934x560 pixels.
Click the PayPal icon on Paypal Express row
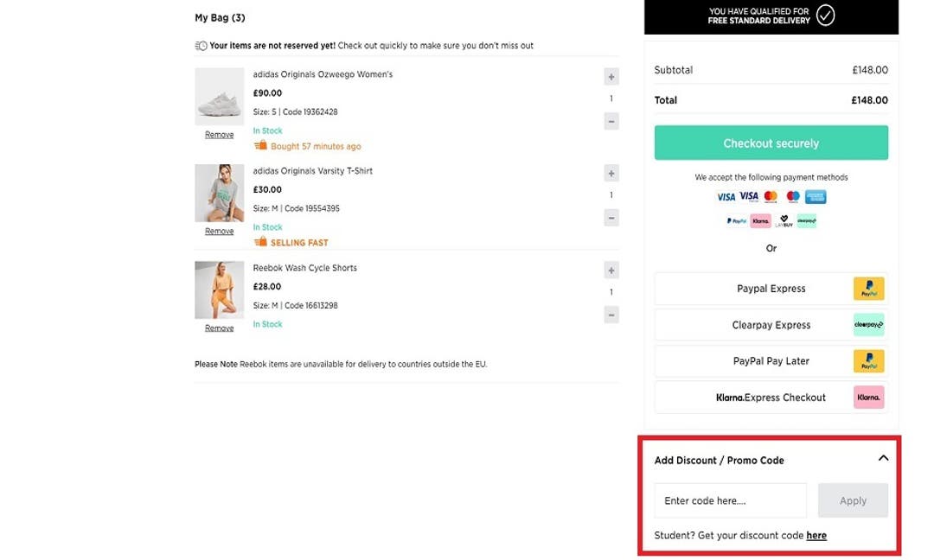(x=868, y=288)
